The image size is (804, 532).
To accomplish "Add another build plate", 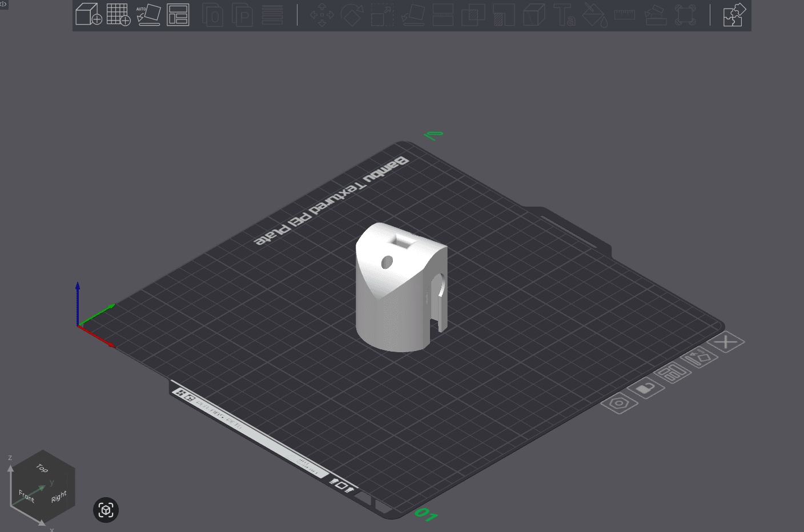I will click(118, 15).
